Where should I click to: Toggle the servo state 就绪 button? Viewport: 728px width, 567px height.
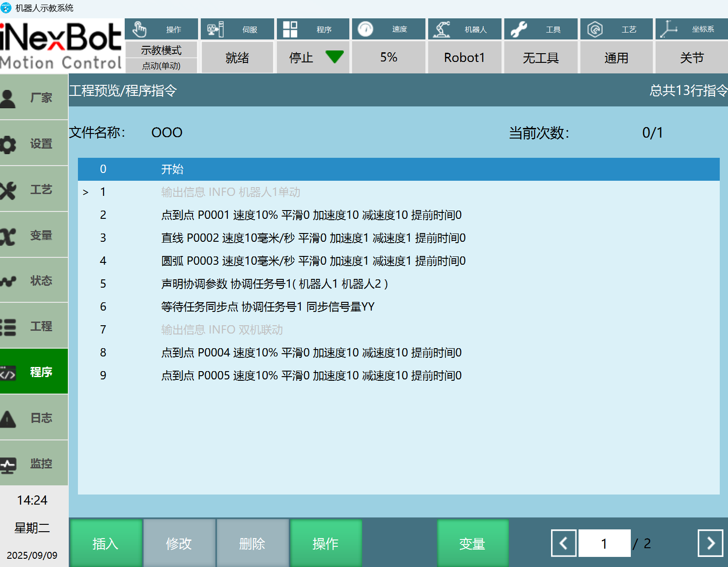click(237, 58)
